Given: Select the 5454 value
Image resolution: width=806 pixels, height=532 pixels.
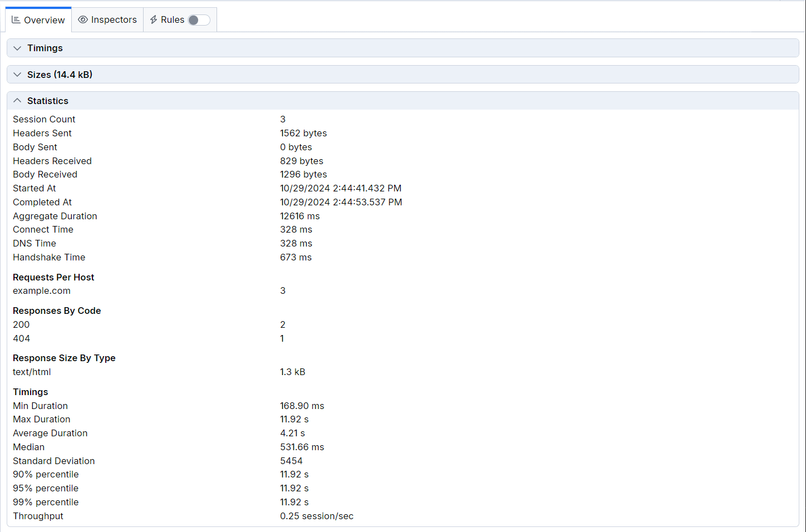Looking at the screenshot, I should (292, 461).
